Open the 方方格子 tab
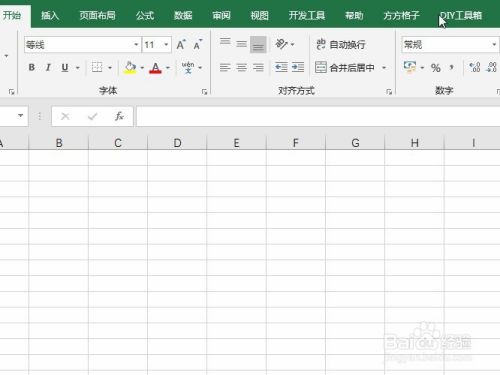The width and height of the screenshot is (500, 375). (x=401, y=15)
